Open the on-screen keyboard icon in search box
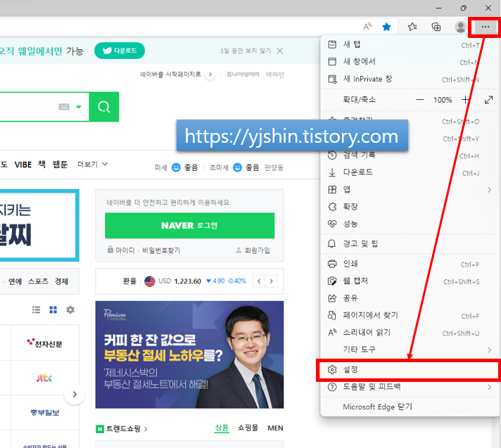 (x=64, y=107)
